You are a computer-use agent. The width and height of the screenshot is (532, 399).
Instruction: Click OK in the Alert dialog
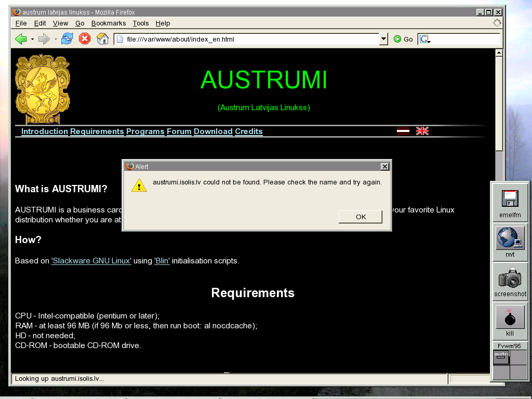[361, 217]
